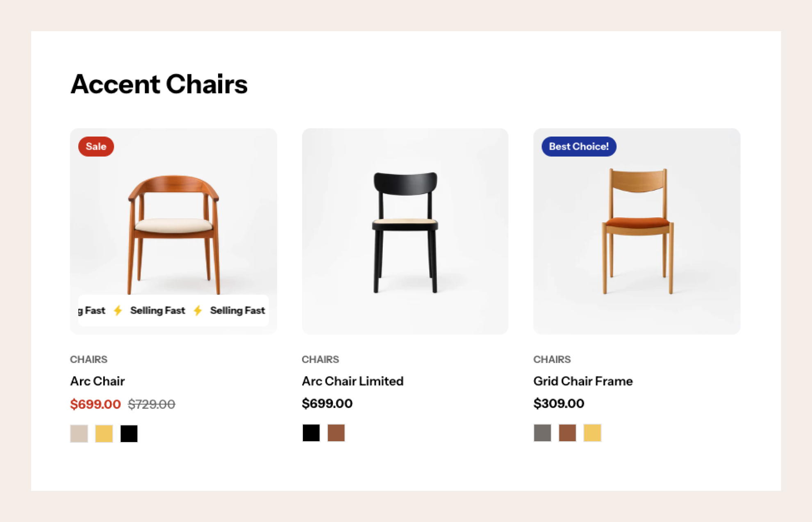This screenshot has width=812, height=522.
Task: Open the black Arc Chair Limited image
Action: (x=405, y=231)
